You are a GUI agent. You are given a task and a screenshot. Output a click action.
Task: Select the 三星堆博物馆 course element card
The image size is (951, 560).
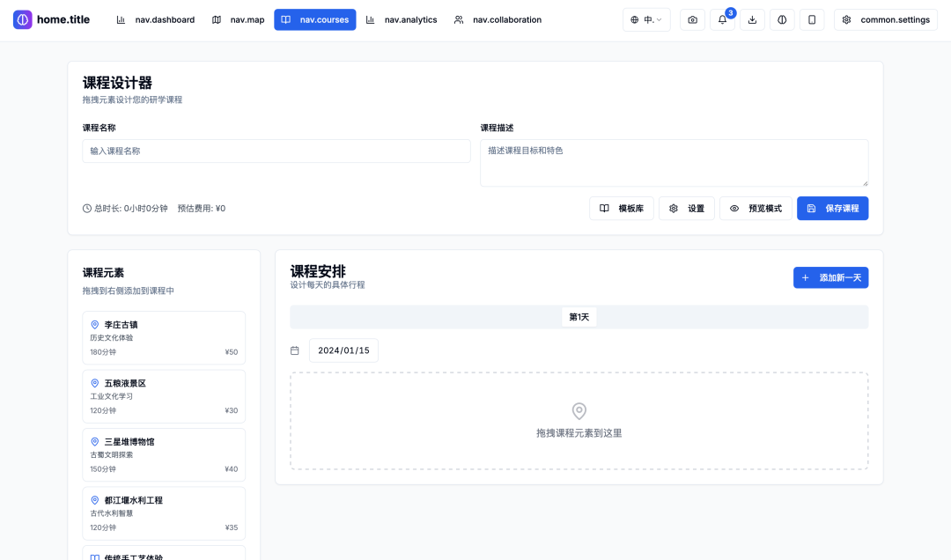164,454
